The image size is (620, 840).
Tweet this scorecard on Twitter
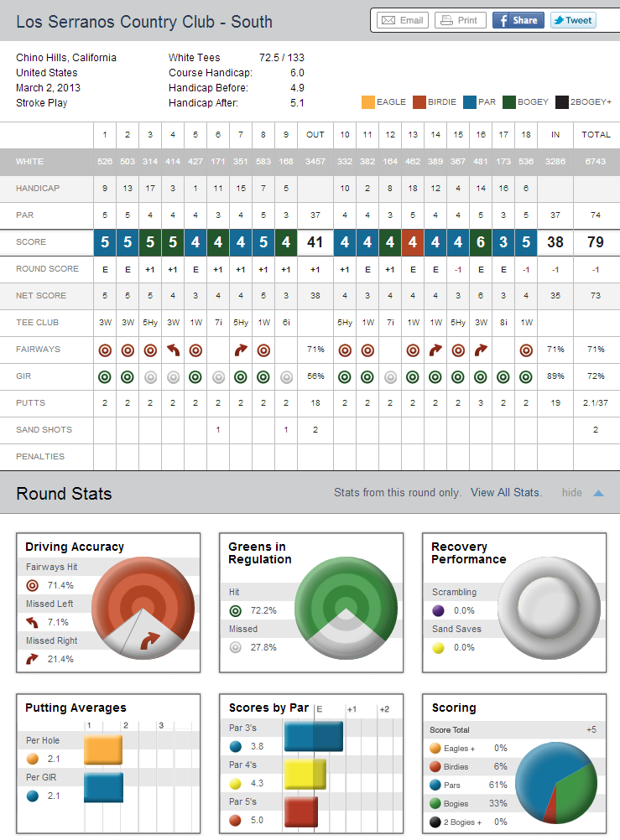point(573,20)
